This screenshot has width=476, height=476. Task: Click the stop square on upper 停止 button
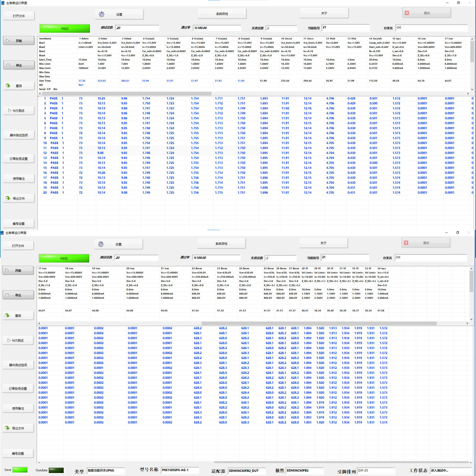pos(8,65)
